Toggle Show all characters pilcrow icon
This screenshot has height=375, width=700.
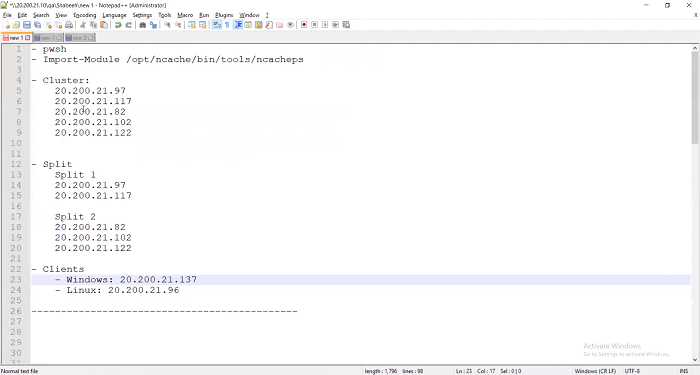click(227, 25)
